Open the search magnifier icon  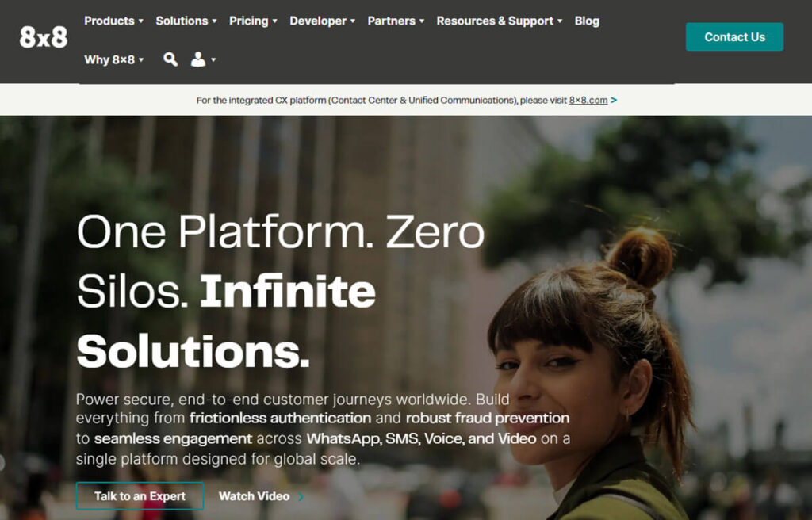(x=170, y=59)
